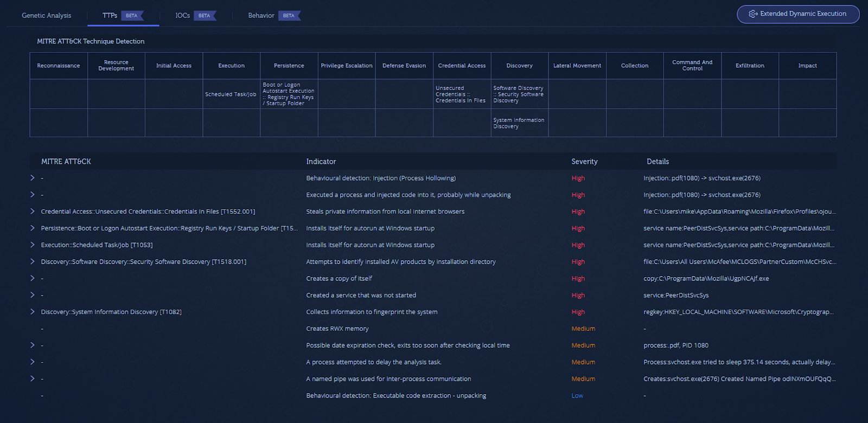Expand Credentials In Files T1552.001 row

pos(33,211)
